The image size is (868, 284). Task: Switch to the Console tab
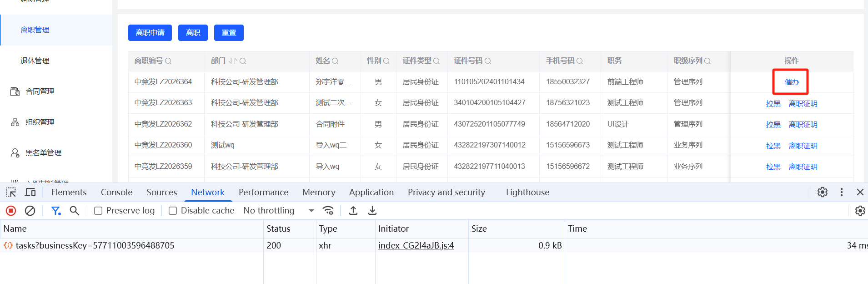116,193
